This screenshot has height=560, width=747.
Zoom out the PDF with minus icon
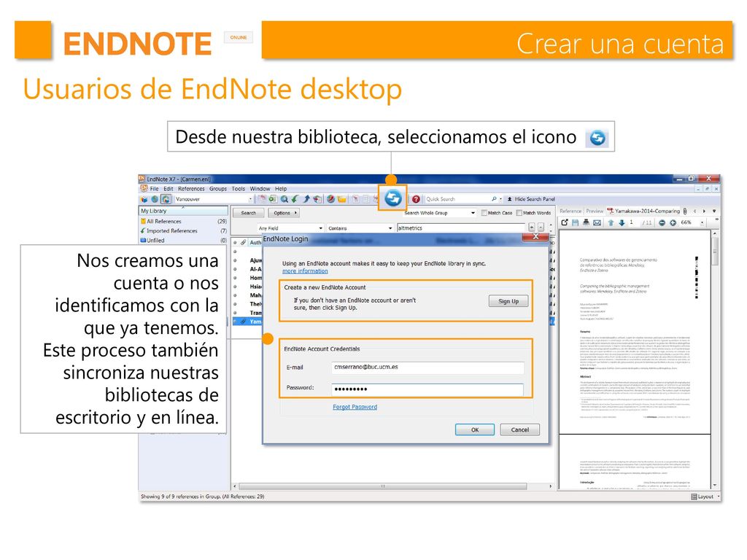point(662,222)
